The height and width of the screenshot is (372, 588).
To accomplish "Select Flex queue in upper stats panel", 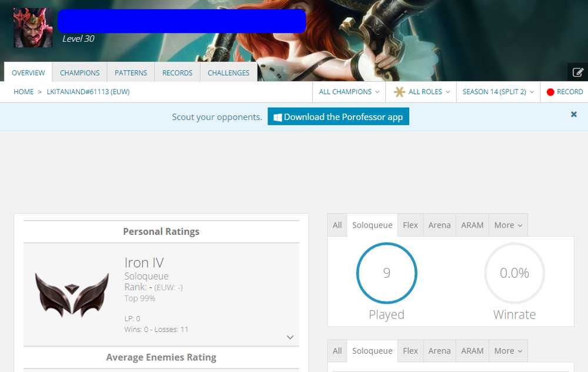I will click(x=410, y=225).
